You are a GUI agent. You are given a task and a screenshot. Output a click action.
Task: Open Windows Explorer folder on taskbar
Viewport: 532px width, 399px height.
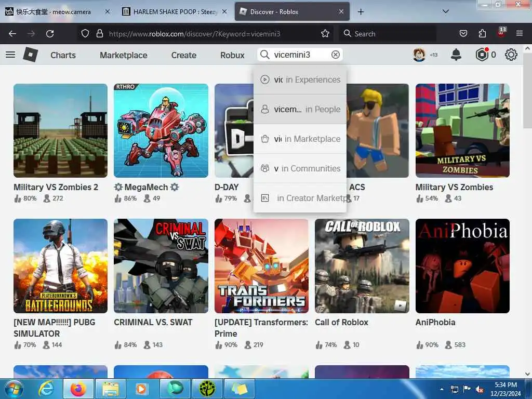[111, 389]
